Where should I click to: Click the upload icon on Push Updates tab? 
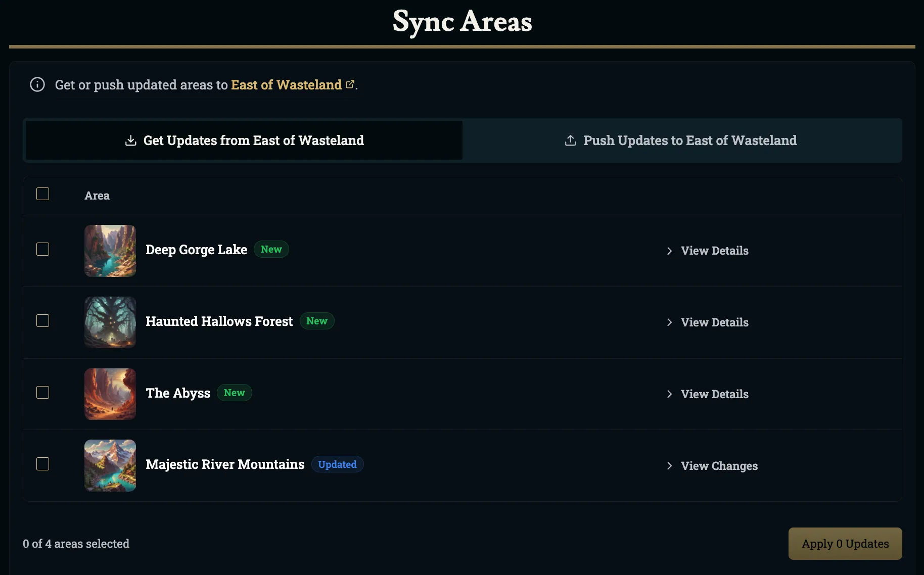pos(570,140)
